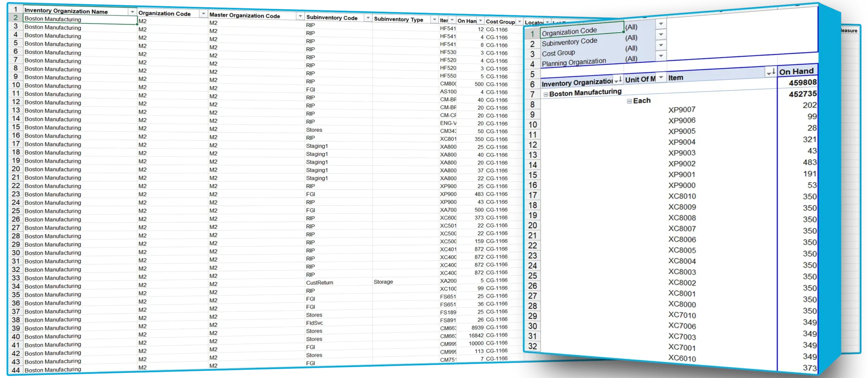
Task: Select the XP9007 item in pivot table
Action: (x=682, y=110)
